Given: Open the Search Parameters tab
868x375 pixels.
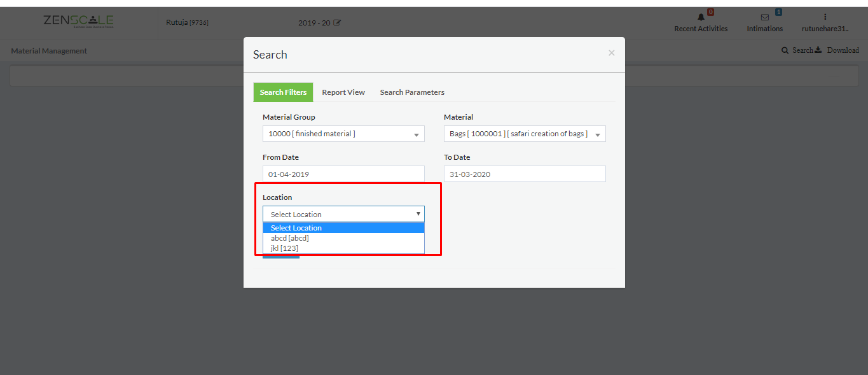Looking at the screenshot, I should 412,92.
